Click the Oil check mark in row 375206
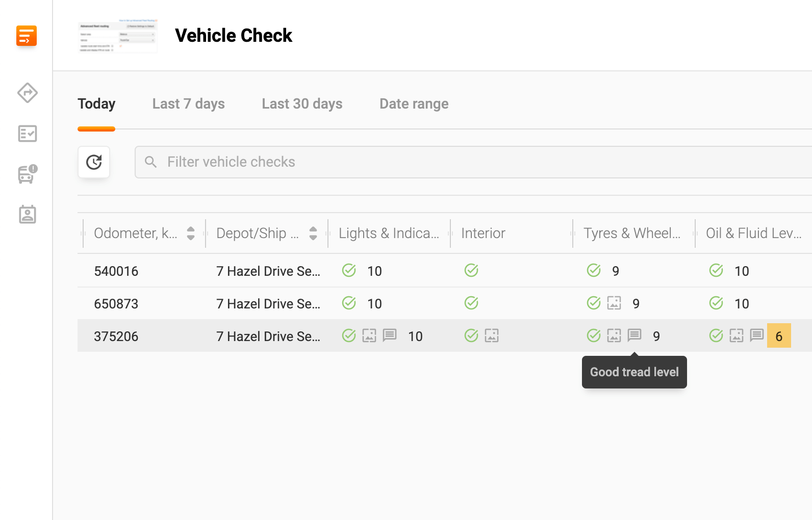 click(x=716, y=335)
